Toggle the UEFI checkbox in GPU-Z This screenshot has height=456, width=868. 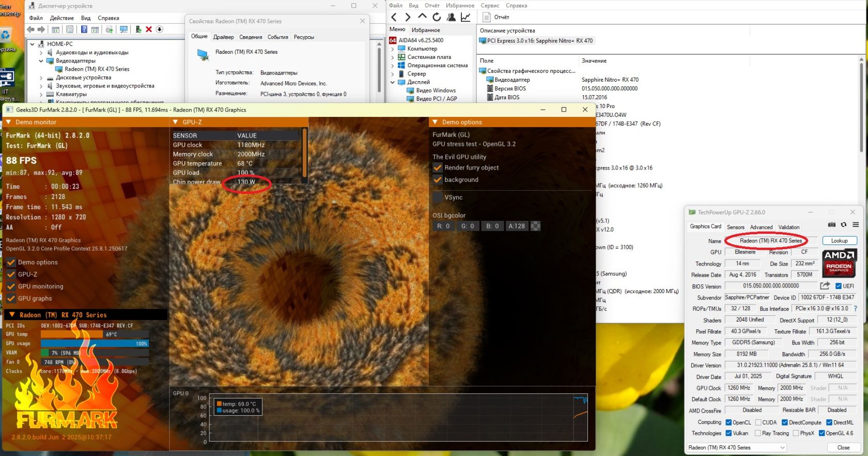click(839, 286)
